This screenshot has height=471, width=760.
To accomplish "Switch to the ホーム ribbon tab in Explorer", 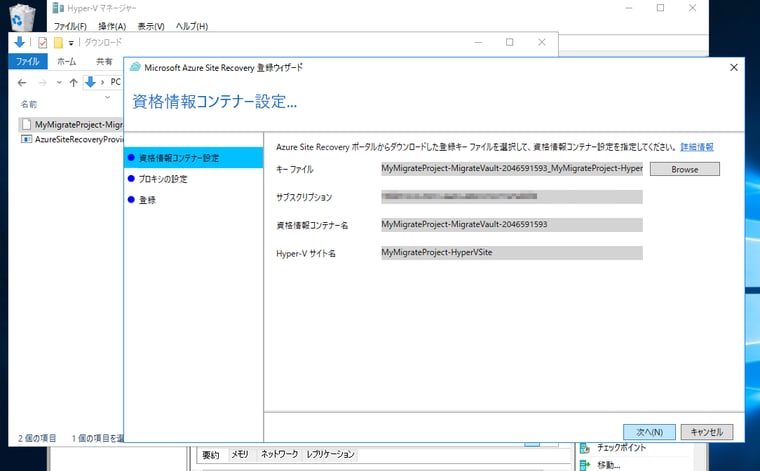I will click(66, 62).
